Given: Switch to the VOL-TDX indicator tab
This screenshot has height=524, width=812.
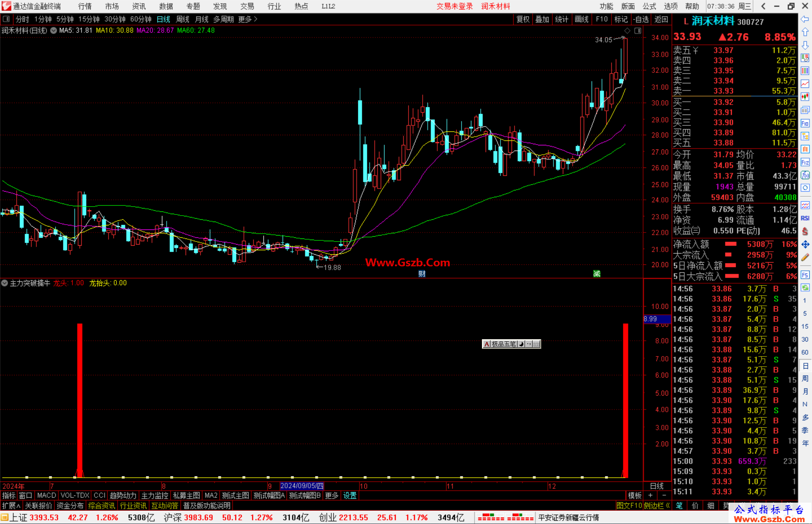Looking at the screenshot, I should (75, 496).
